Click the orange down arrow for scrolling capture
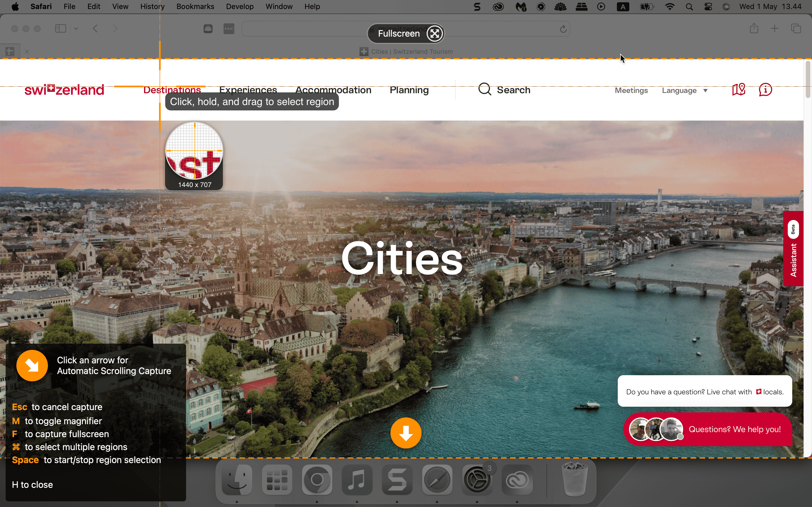Screen dimensions: 812x507 click(406, 433)
